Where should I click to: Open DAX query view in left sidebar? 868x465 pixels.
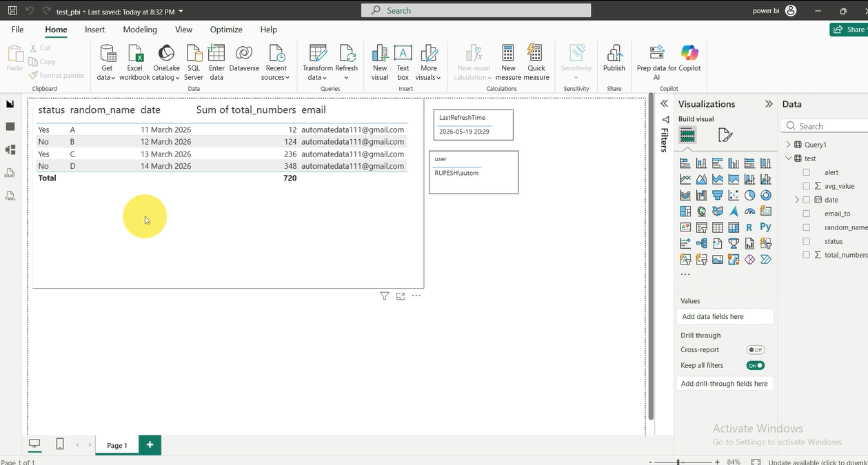tap(10, 173)
